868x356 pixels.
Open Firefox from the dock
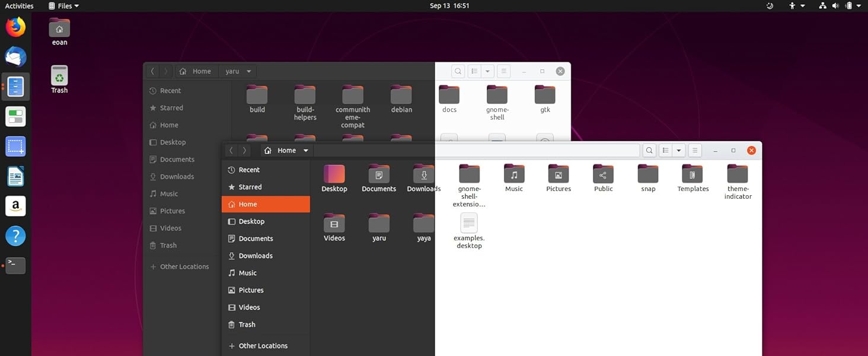pos(15,27)
